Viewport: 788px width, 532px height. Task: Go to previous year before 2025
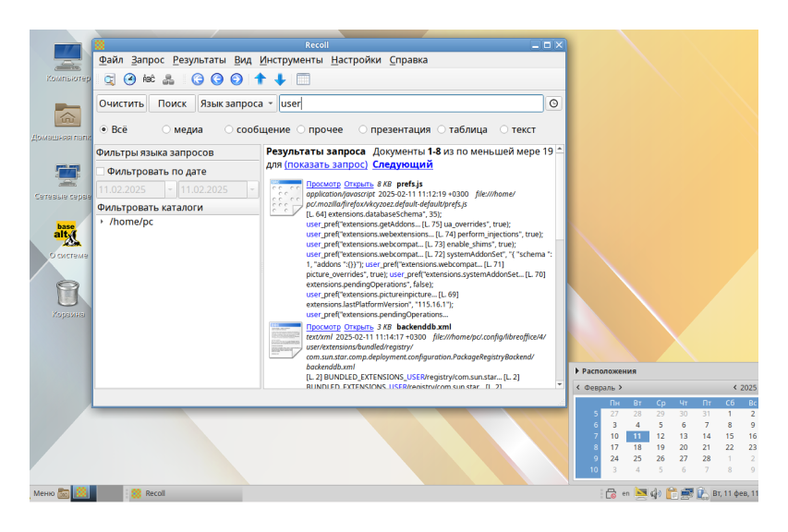[x=734, y=387]
